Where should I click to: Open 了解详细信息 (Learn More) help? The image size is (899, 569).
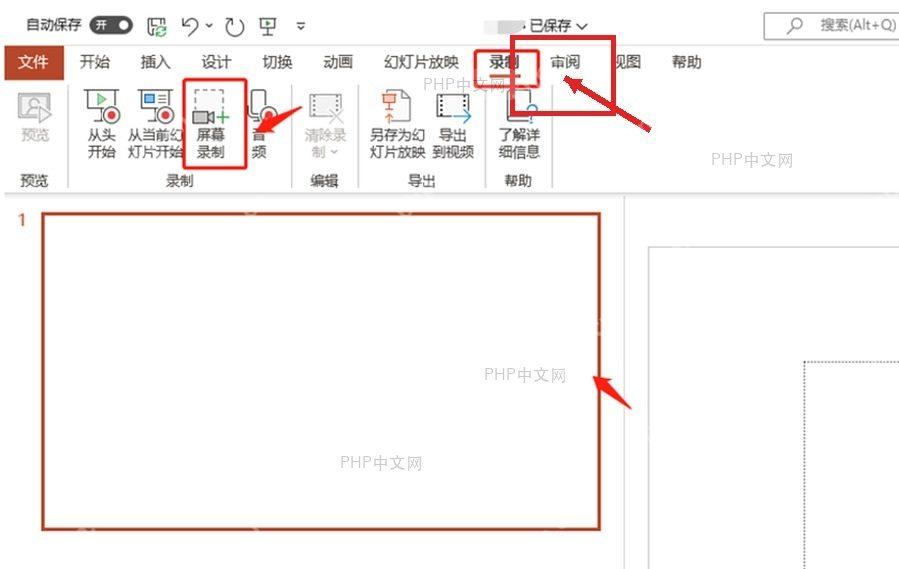[519, 124]
